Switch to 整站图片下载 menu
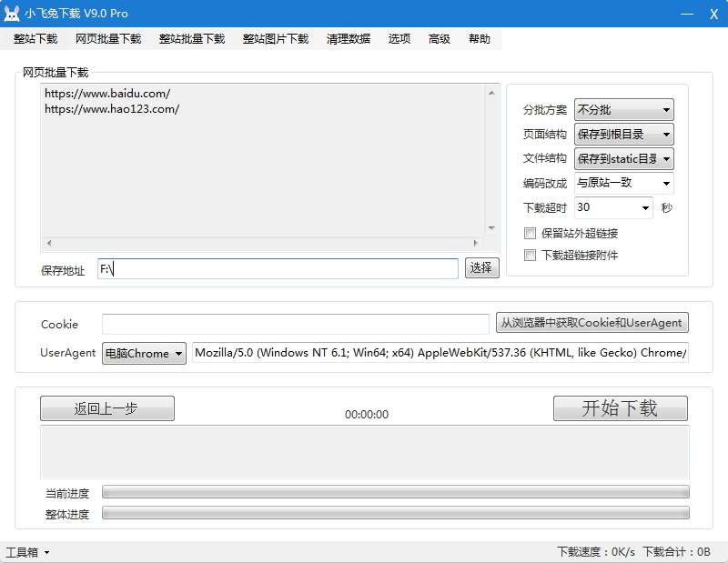The width and height of the screenshot is (728, 563). tap(276, 39)
